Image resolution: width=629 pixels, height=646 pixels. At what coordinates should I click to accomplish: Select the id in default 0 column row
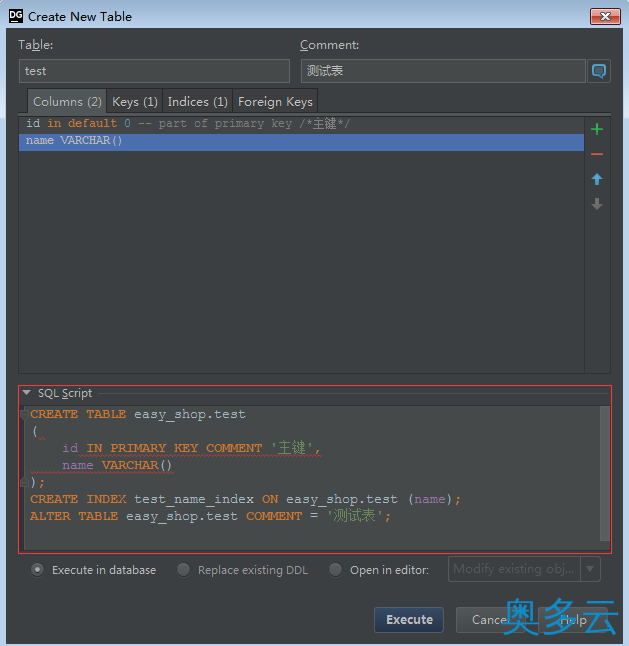click(301, 124)
